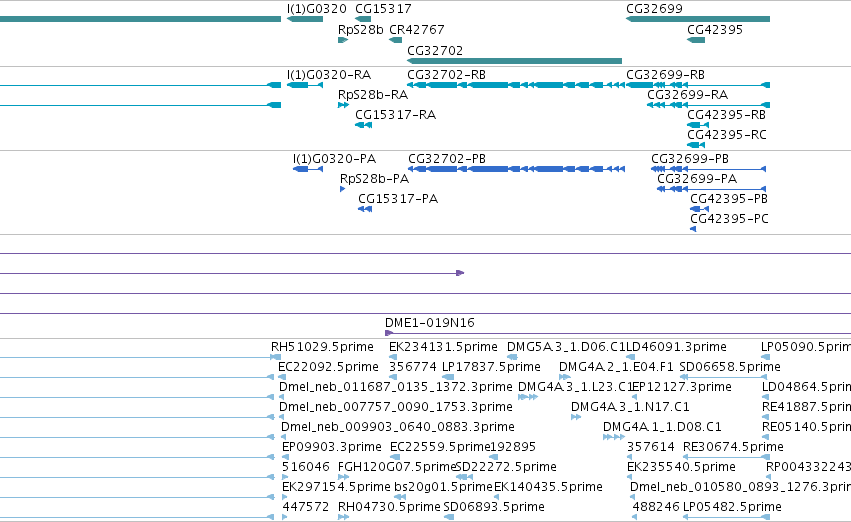
Task: Click the DMG4A.2_1.E04.F1 EST label
Action: pyautogui.click(x=616, y=367)
